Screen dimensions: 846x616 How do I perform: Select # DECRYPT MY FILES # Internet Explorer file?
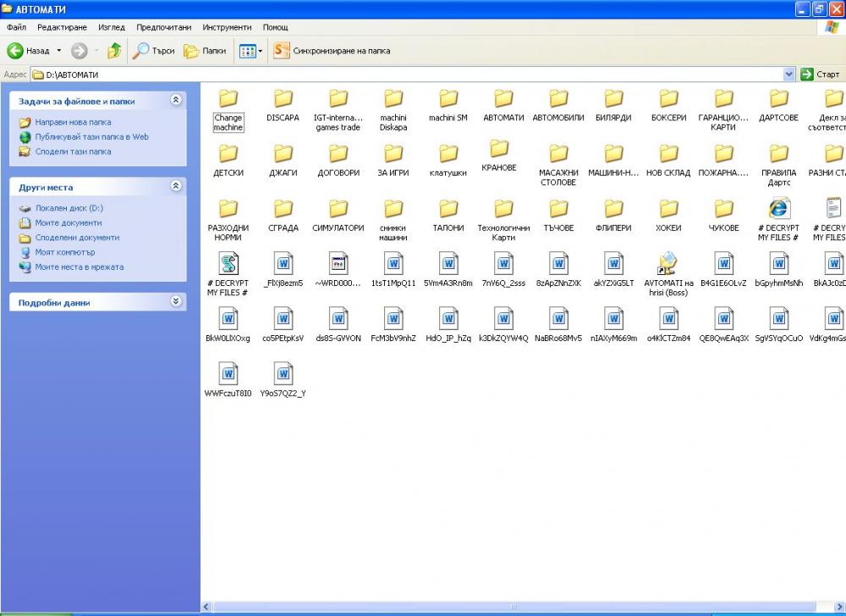(778, 221)
